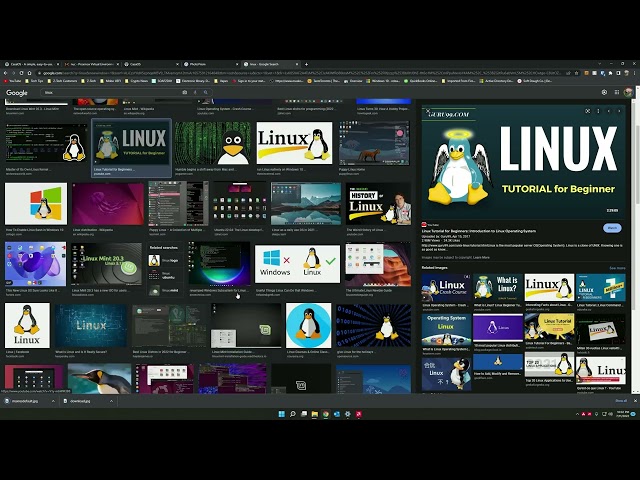
Task: Open preview panel more options menu
Action: tap(598, 111)
